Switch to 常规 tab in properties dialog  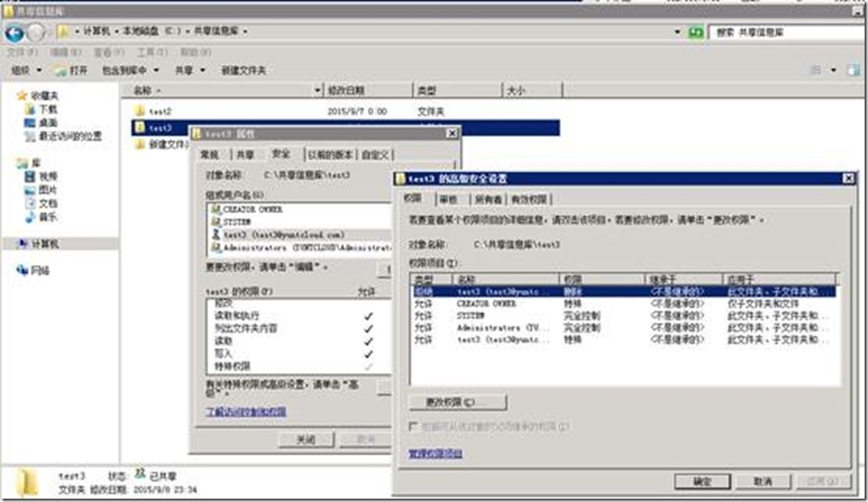[209, 156]
